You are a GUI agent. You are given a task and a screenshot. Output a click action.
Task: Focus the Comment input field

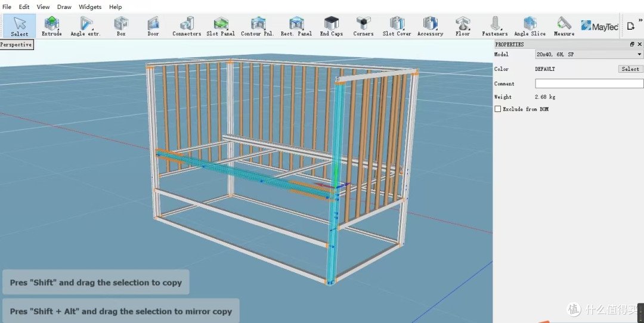coord(589,83)
